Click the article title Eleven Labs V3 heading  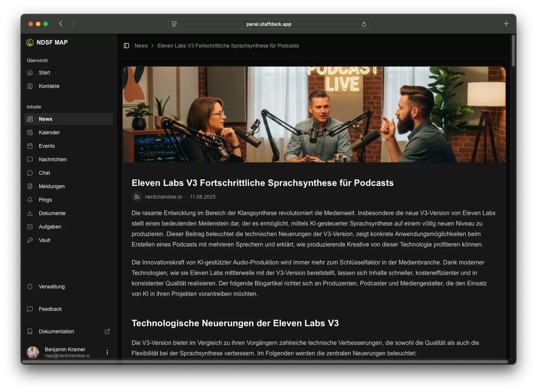pyautogui.click(x=263, y=183)
